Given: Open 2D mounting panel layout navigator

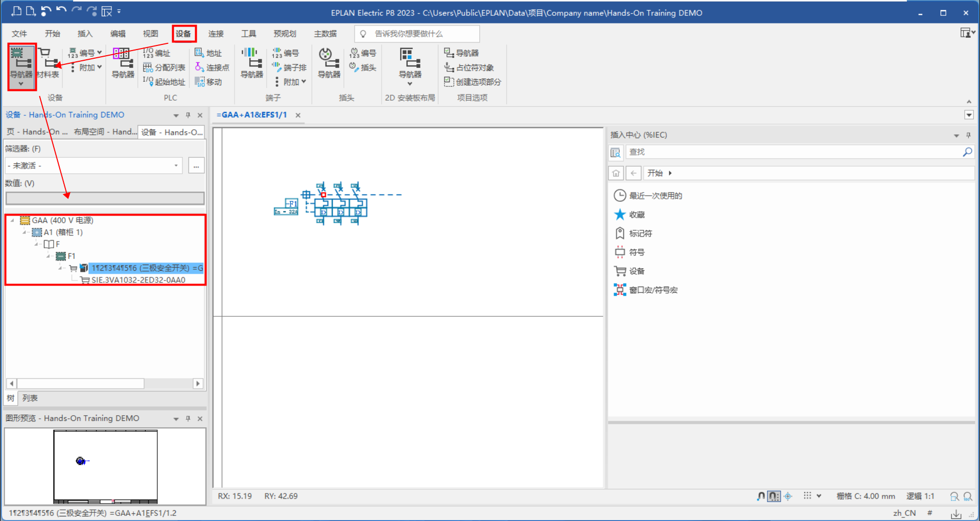Looking at the screenshot, I should 410,66.
